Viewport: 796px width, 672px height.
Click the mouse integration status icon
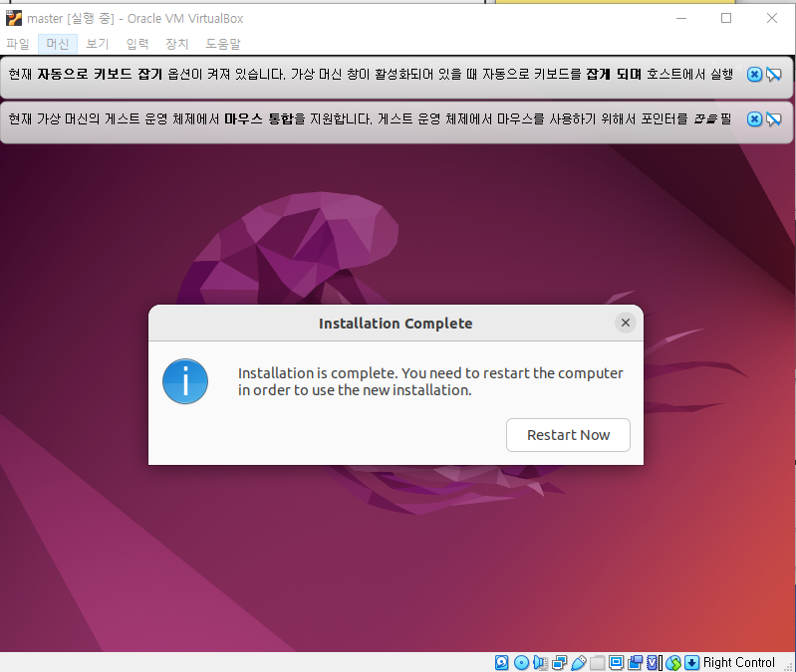pyautogui.click(x=673, y=662)
